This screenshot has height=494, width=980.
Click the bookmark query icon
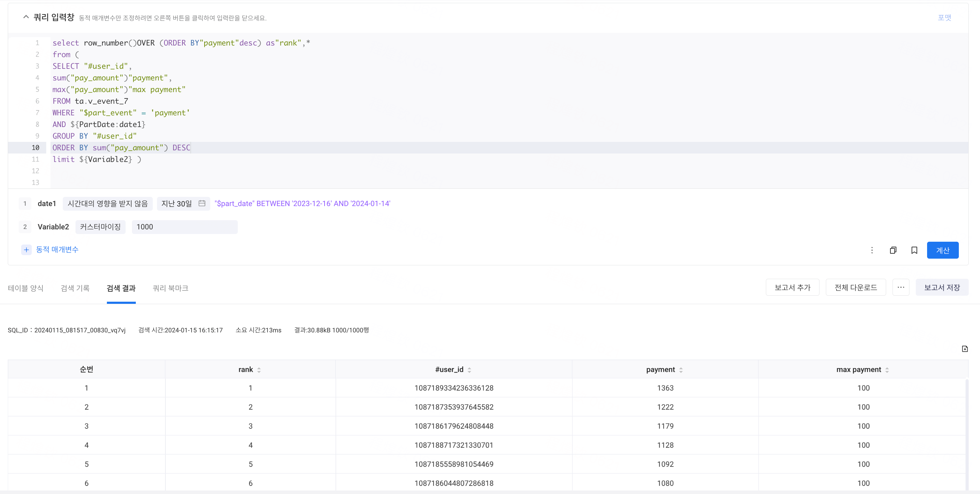point(914,250)
